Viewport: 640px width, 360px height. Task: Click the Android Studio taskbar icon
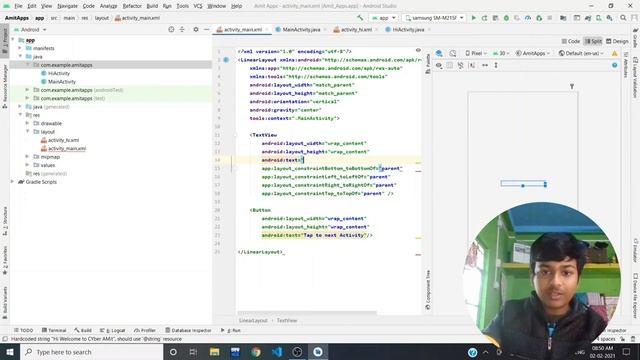[318, 352]
